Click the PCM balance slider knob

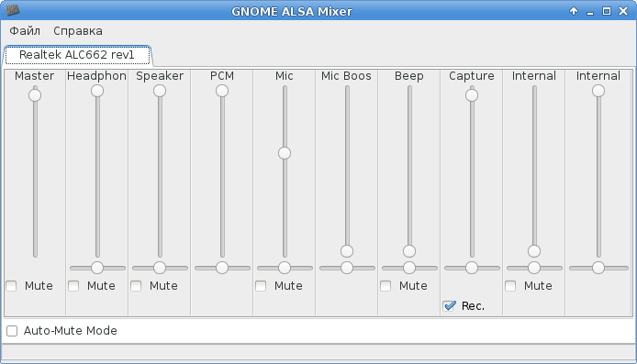coord(222,268)
